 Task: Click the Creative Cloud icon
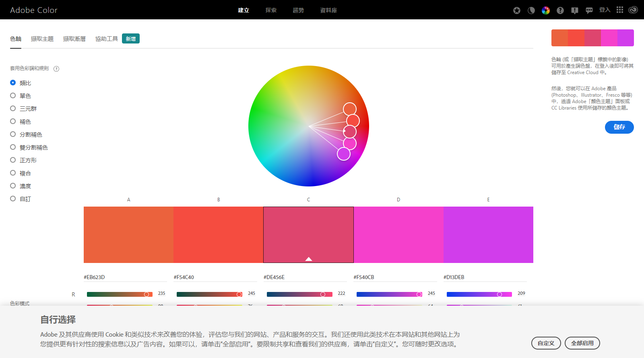pyautogui.click(x=633, y=10)
